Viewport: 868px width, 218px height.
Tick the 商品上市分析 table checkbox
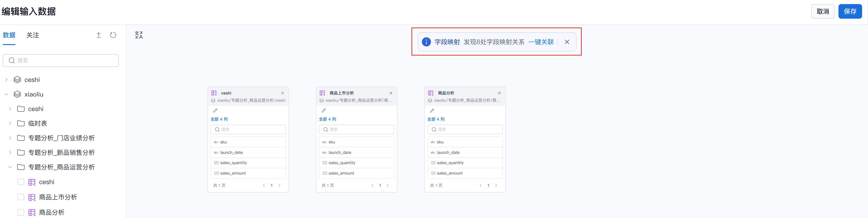click(21, 197)
